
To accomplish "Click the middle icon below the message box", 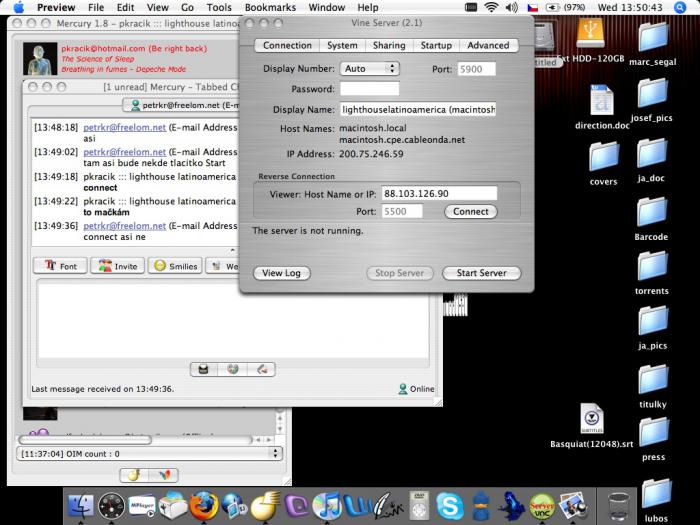I will coord(233,369).
